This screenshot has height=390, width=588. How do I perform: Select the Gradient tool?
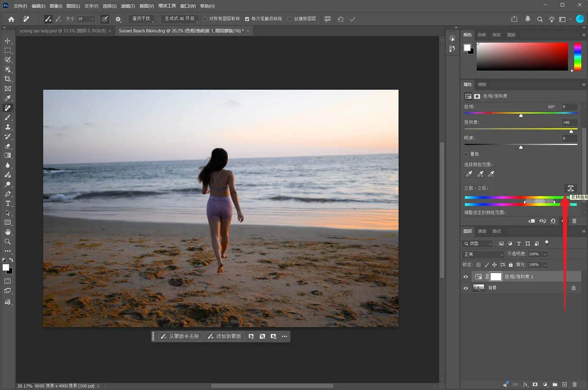[8, 155]
